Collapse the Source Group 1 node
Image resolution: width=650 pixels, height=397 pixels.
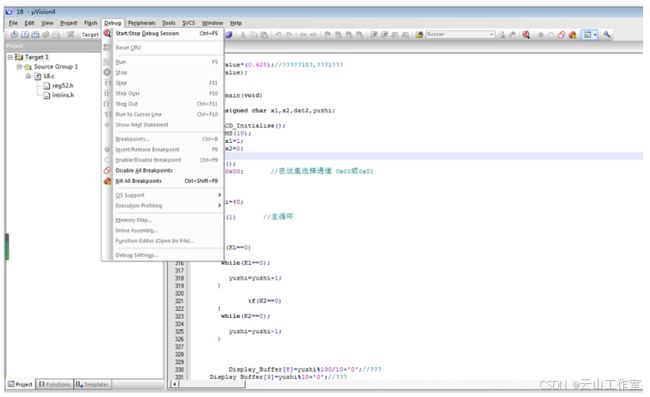pos(19,66)
